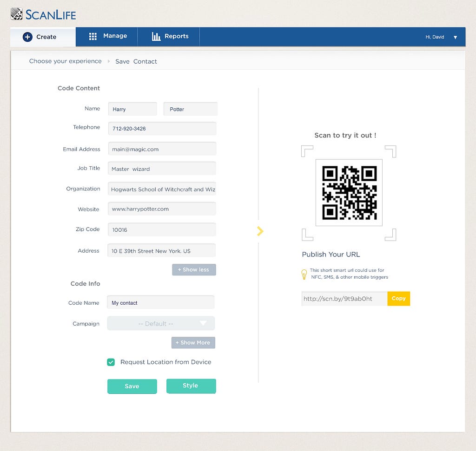Click the Scan to try it out text
The height and width of the screenshot is (451, 476).
345,135
